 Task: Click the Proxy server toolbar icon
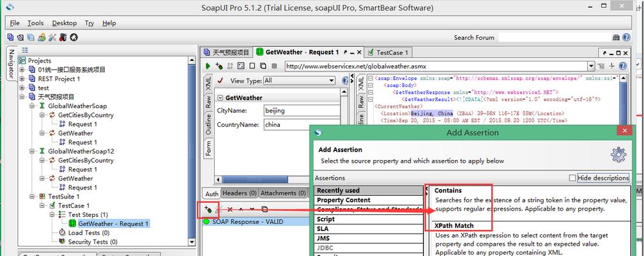click(63, 38)
